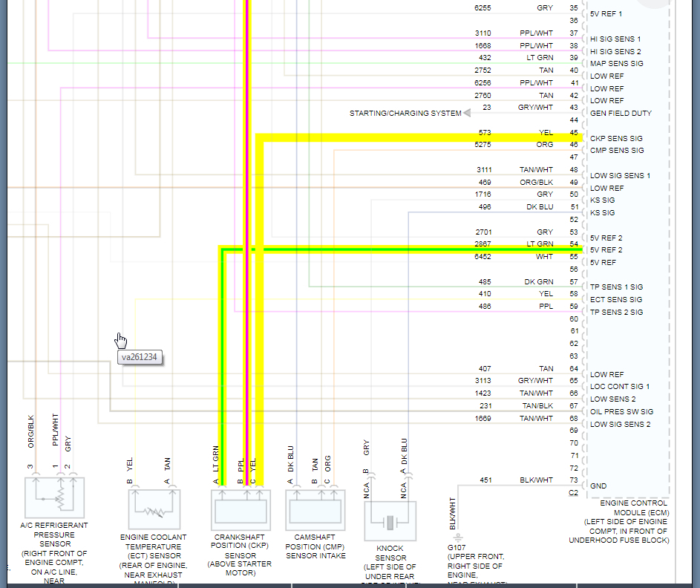Click the G107 ground symbol
Screen dimensions: 700x588
coord(458,537)
